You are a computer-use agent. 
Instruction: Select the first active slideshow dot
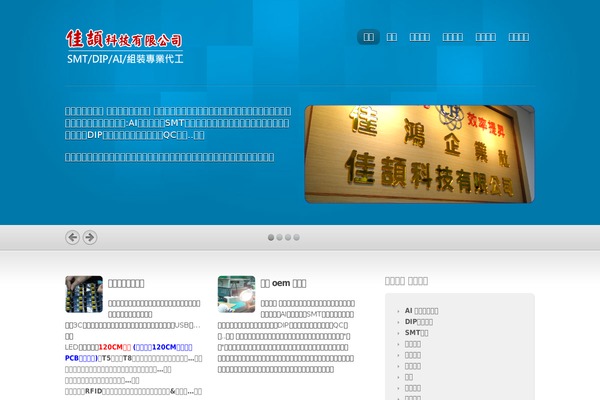click(271, 237)
